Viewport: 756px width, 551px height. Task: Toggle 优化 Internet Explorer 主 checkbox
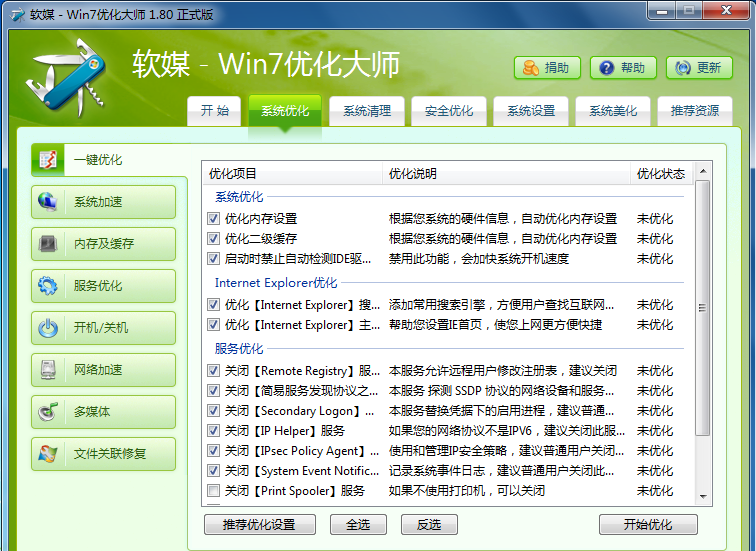[x=213, y=325]
